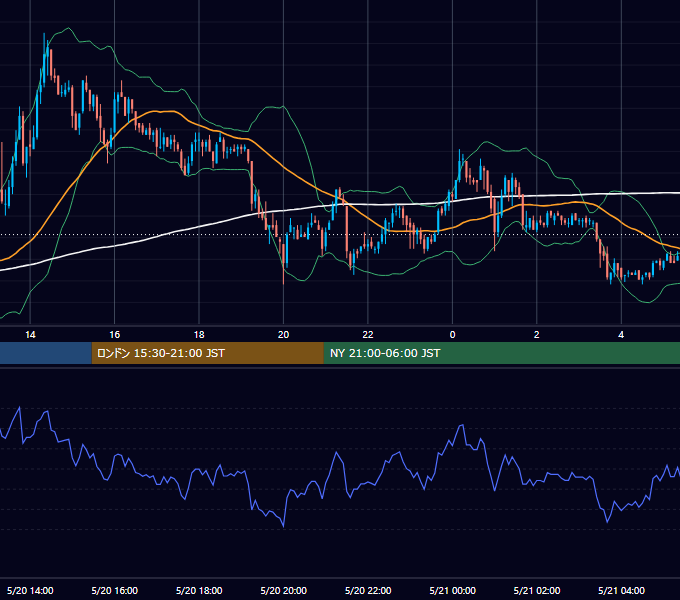The height and width of the screenshot is (600, 680).
Task: Click the 2 hour axis label
Action: (x=536, y=335)
